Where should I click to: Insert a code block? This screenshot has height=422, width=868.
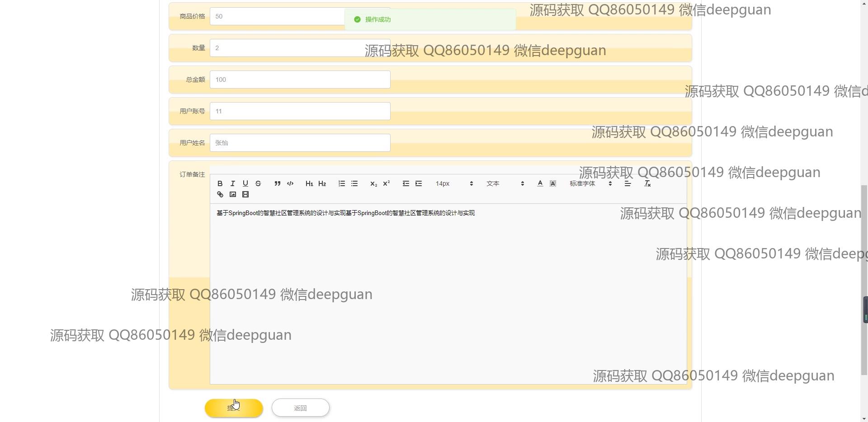point(290,183)
